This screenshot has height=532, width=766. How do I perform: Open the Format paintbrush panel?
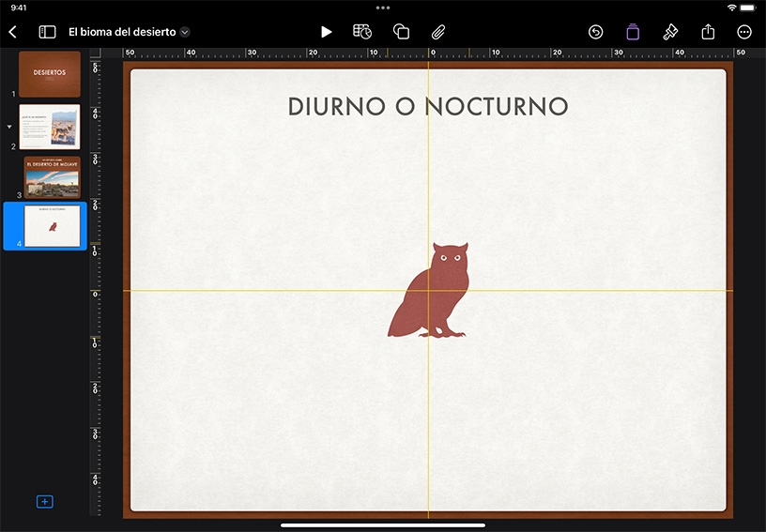coord(669,32)
